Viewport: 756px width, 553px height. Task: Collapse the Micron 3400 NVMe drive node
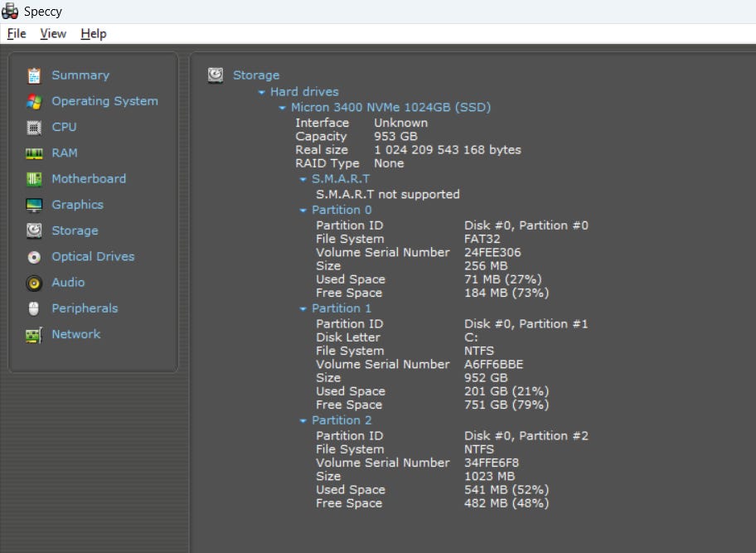click(282, 108)
